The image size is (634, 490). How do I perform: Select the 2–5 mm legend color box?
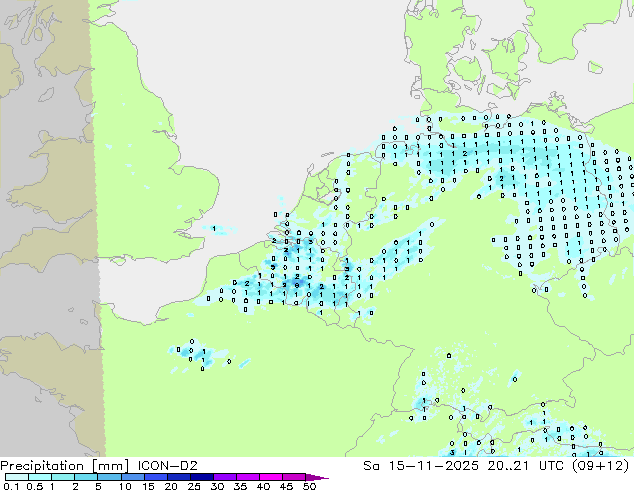[x=86, y=477]
